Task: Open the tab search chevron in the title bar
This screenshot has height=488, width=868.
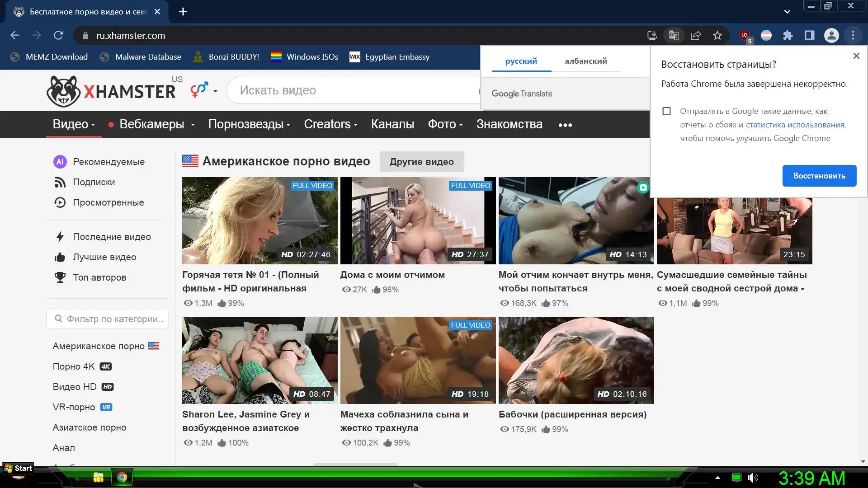Action: [787, 12]
